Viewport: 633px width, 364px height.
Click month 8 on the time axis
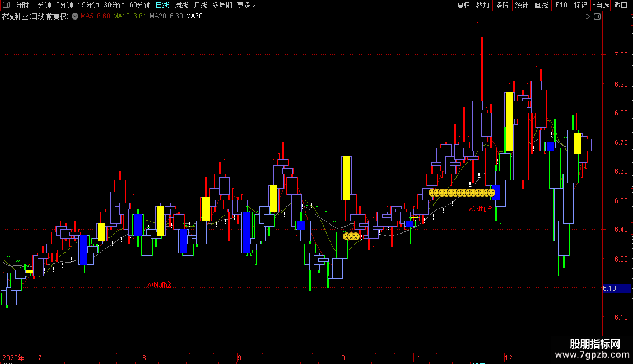pos(144,357)
